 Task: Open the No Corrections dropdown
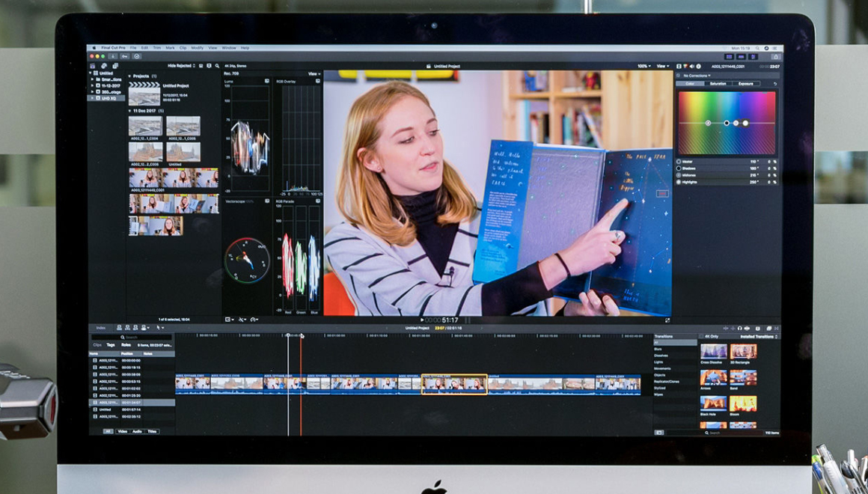tap(697, 76)
